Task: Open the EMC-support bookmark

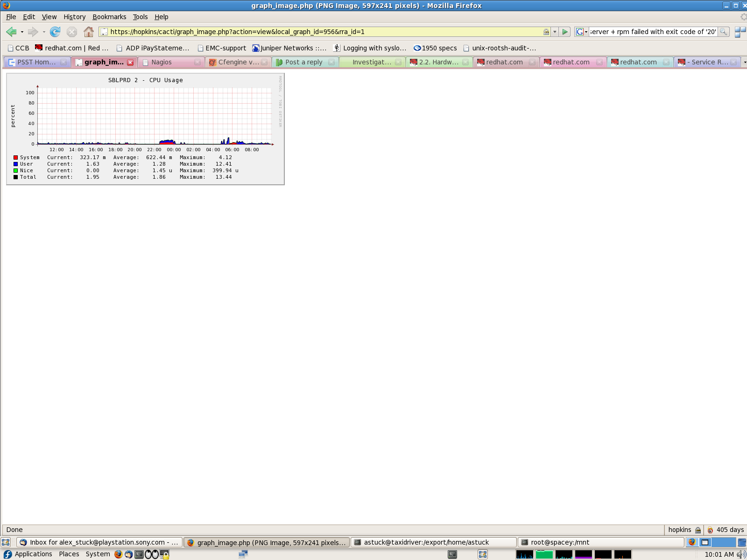Action: [222, 48]
